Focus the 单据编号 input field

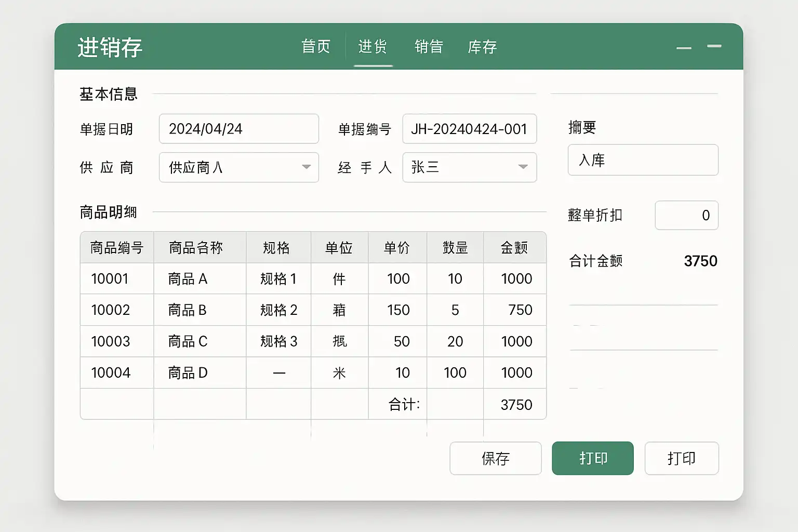coord(469,129)
